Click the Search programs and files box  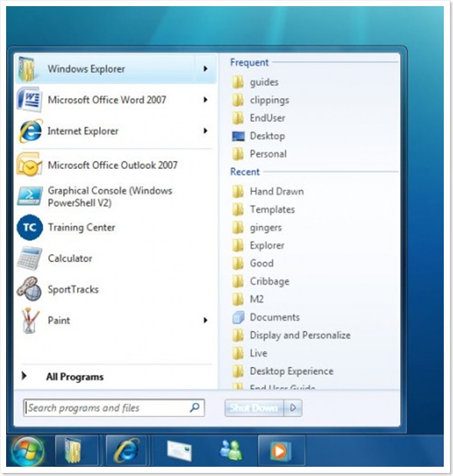(x=114, y=408)
